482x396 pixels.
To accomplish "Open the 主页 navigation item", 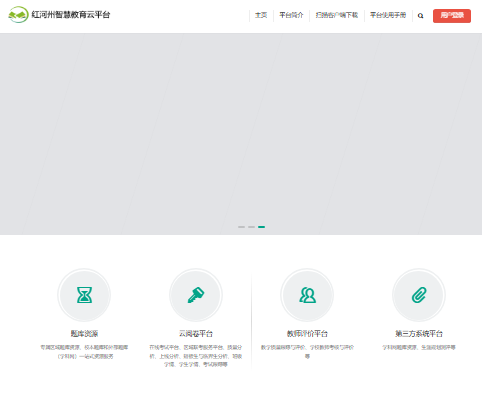I will (261, 15).
